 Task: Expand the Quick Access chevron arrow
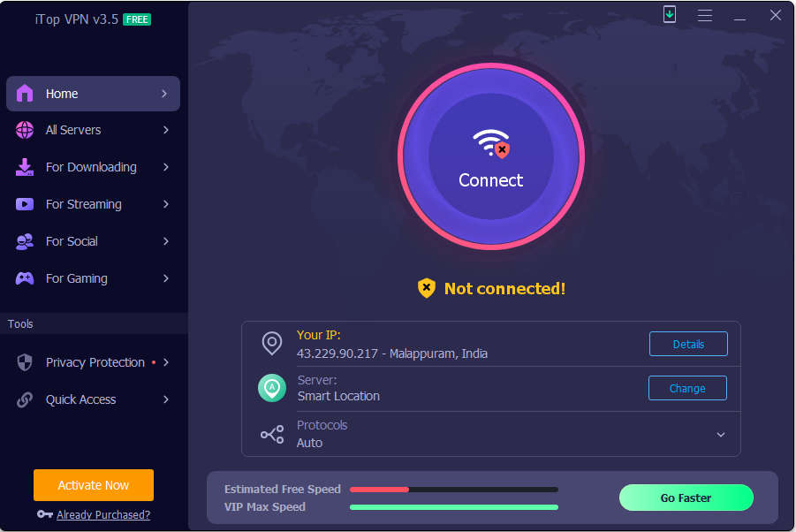(x=166, y=399)
